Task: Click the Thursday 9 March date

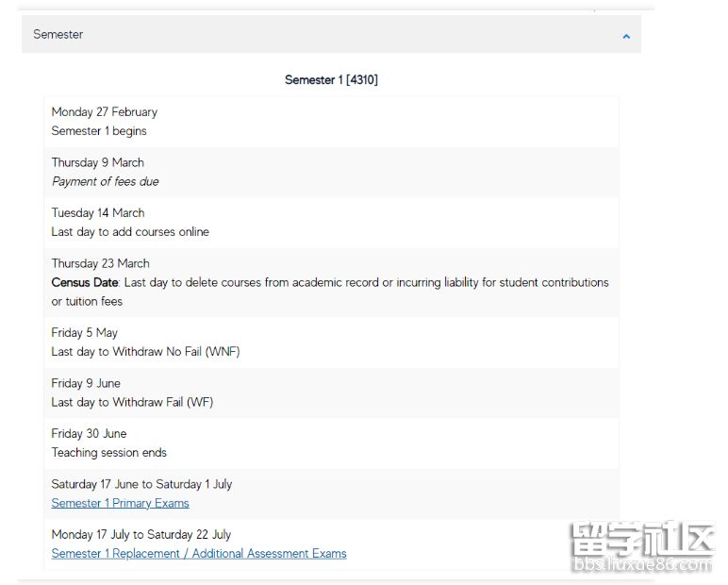Action: click(x=97, y=162)
